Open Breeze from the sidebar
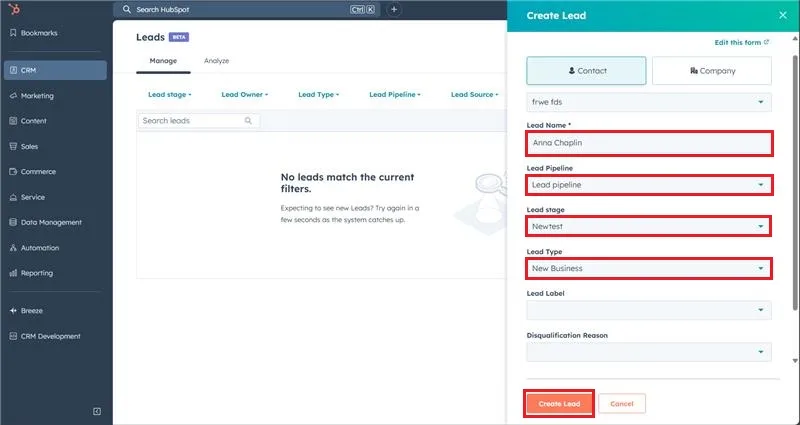The image size is (800, 425). tap(32, 311)
